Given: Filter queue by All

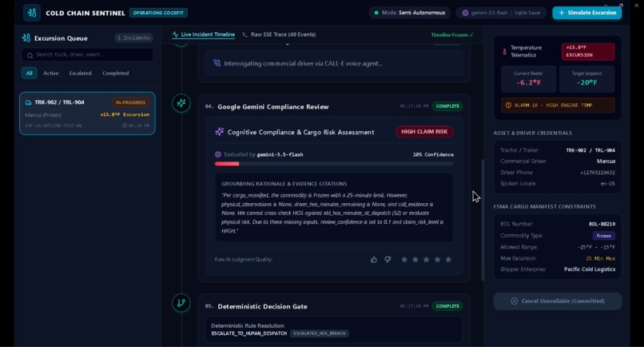Looking at the screenshot, I should click(x=29, y=74).
